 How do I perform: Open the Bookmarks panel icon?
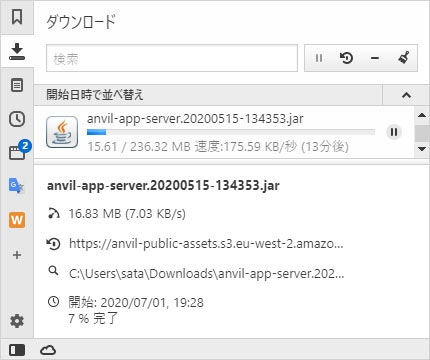click(x=17, y=17)
